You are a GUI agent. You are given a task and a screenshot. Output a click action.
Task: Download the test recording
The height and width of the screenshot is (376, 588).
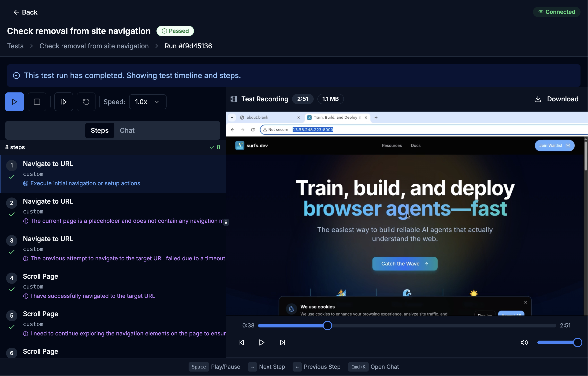(x=556, y=99)
